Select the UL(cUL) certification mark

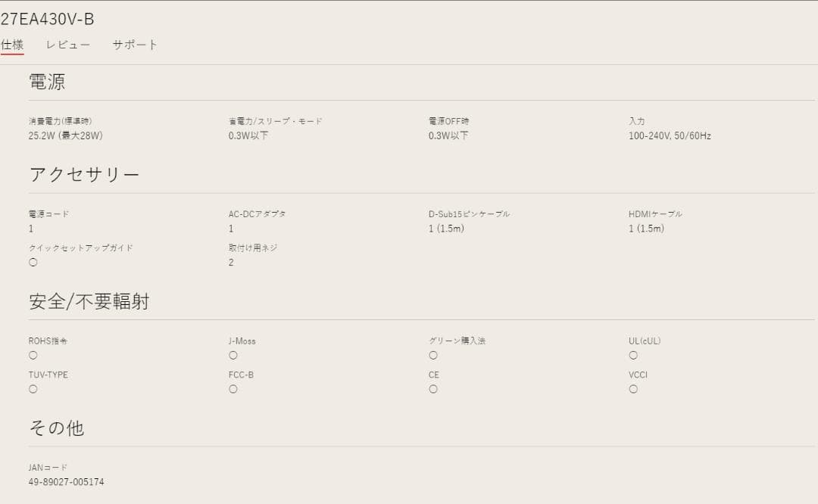pos(633,355)
